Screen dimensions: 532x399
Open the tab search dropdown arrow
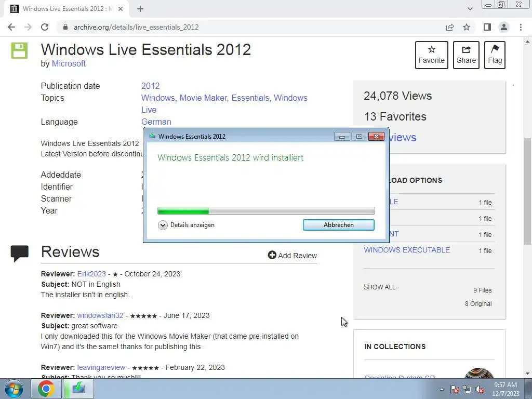point(470,9)
